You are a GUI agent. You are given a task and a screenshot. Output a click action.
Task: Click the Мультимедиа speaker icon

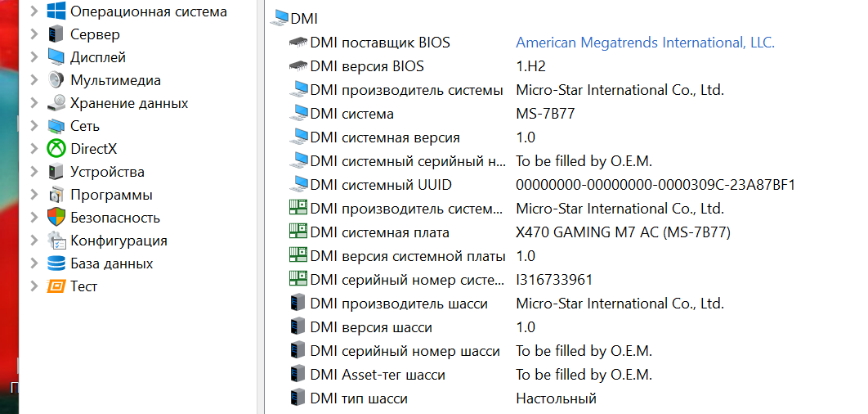(56, 80)
